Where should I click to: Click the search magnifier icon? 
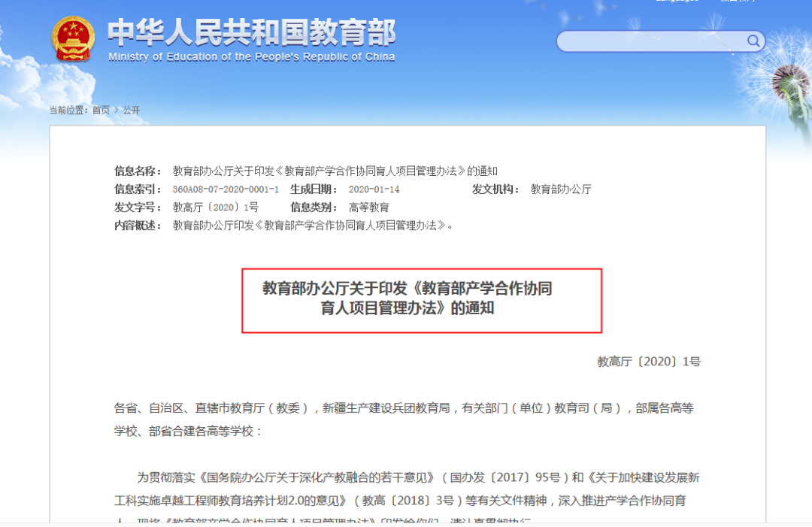pos(753,41)
